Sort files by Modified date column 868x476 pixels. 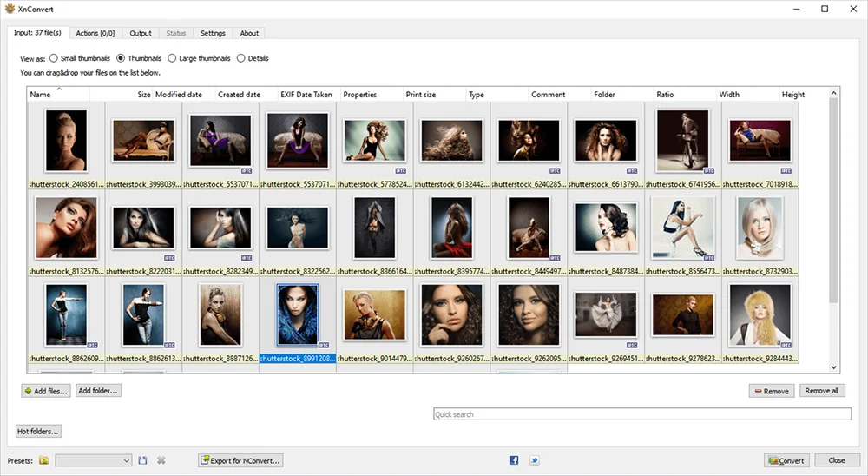click(x=178, y=95)
